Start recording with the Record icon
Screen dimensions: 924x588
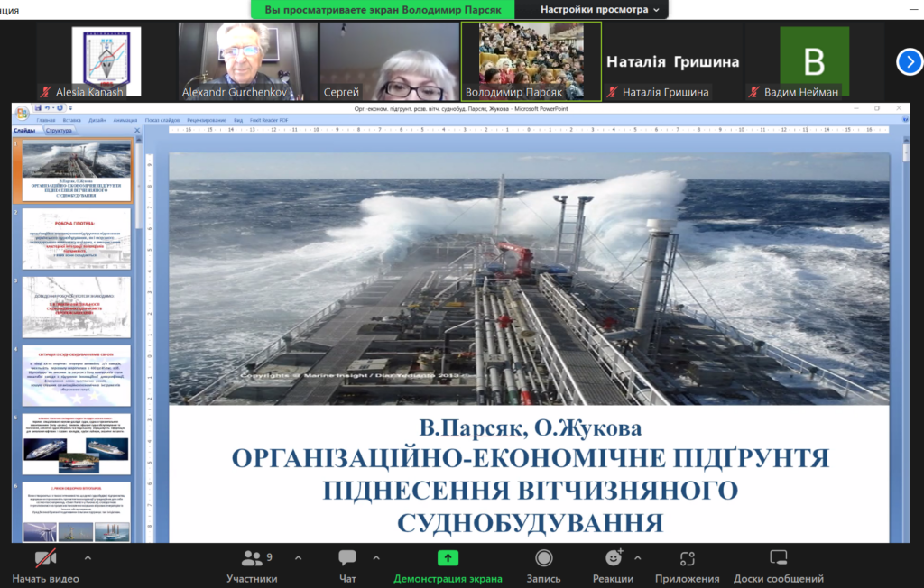tap(543, 559)
